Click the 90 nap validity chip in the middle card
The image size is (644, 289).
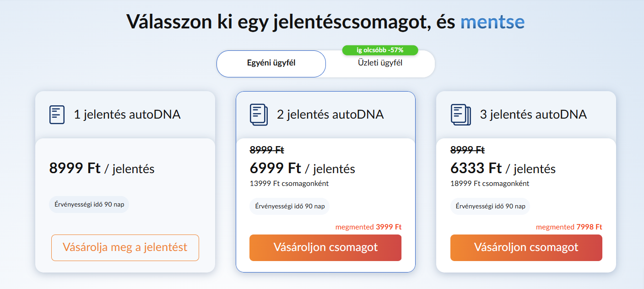[290, 206]
